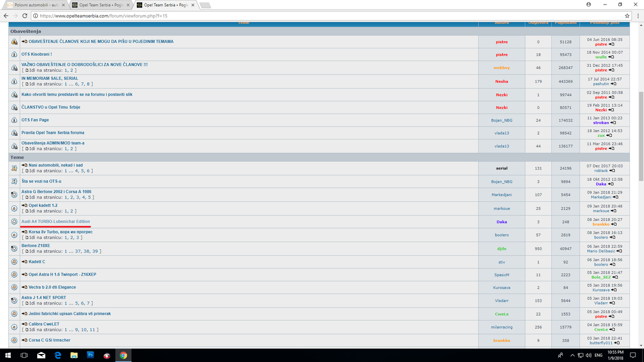Open the Chrome three-dot menu
Image resolution: width=644 pixels, height=362 pixels.
(637, 16)
